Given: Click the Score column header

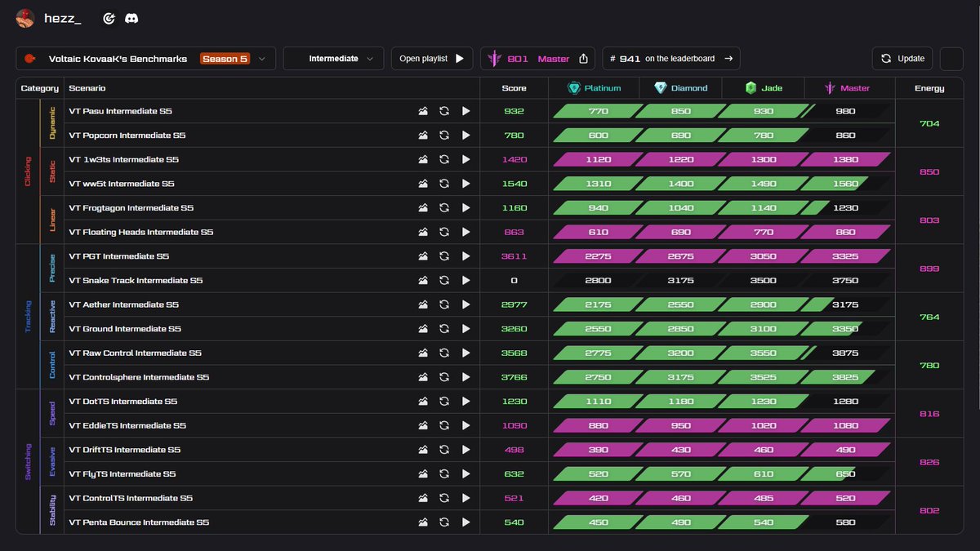Looking at the screenshot, I should (x=514, y=88).
